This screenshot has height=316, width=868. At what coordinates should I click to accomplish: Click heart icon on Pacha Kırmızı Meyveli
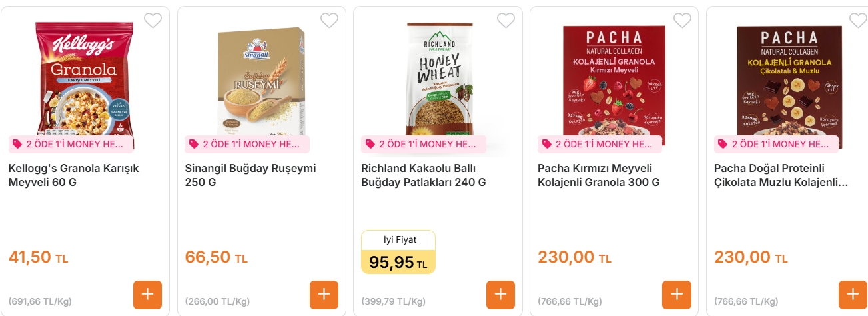click(682, 21)
